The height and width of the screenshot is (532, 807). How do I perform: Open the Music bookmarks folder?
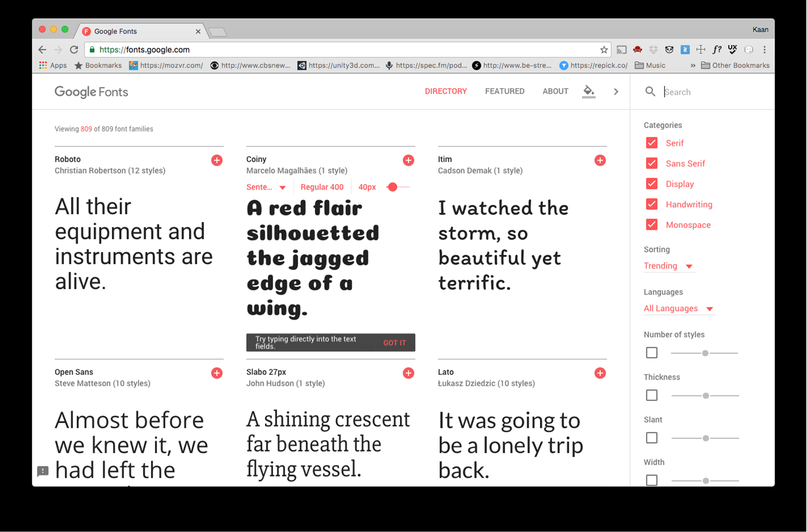click(650, 65)
